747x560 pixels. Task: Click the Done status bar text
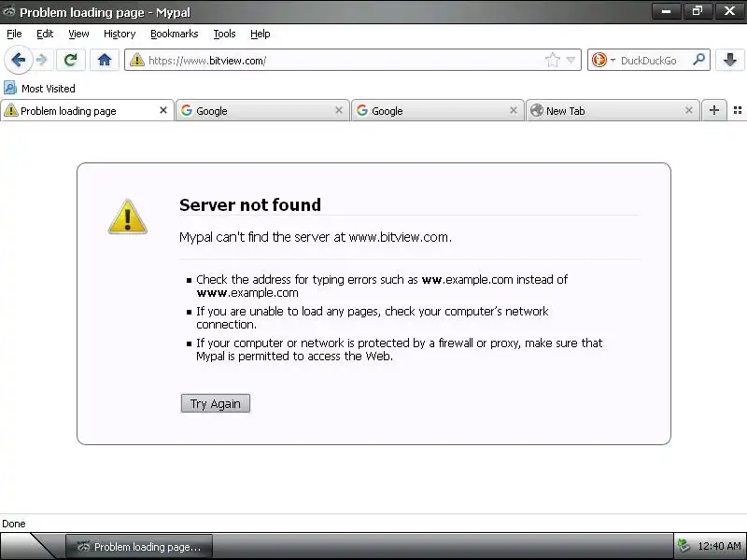coord(14,524)
